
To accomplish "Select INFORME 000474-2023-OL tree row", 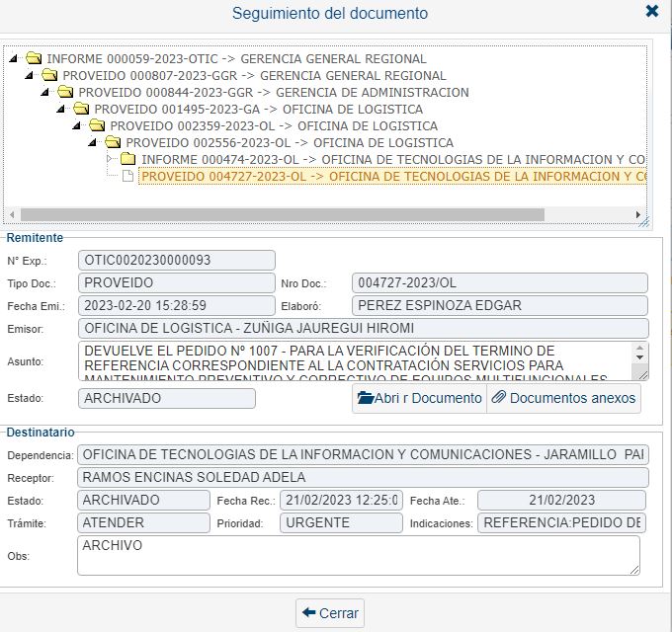I will coord(393,159).
